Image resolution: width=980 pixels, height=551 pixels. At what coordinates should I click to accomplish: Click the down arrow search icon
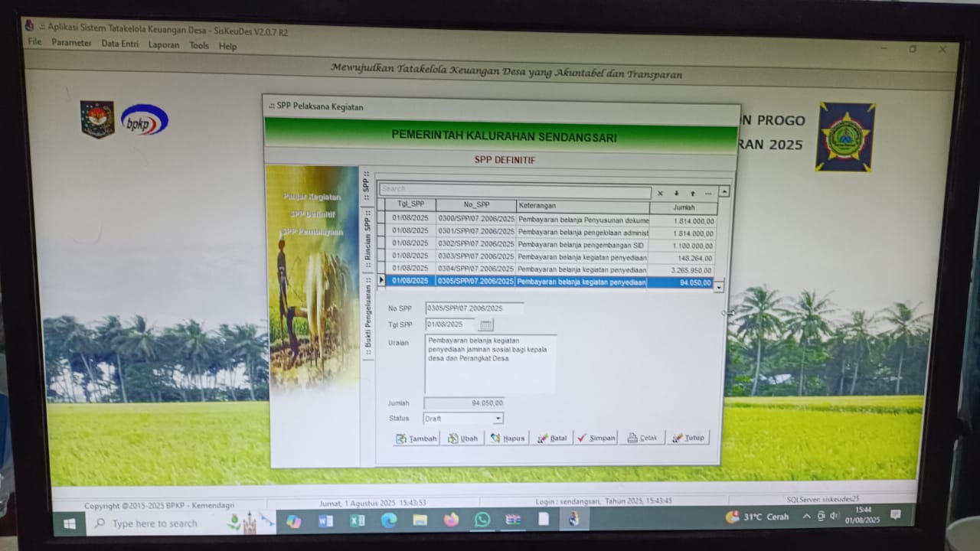677,194
